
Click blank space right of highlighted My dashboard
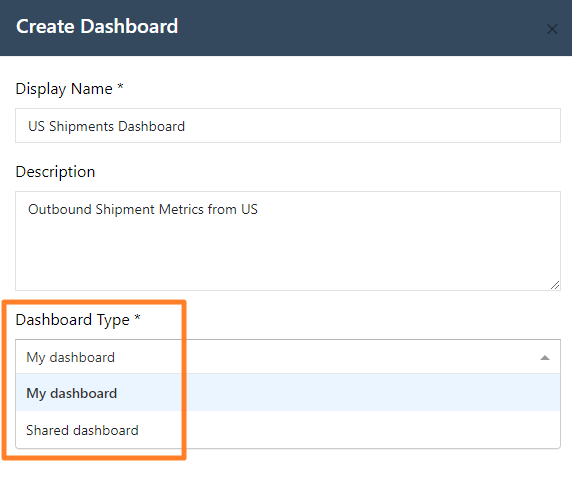click(337, 393)
